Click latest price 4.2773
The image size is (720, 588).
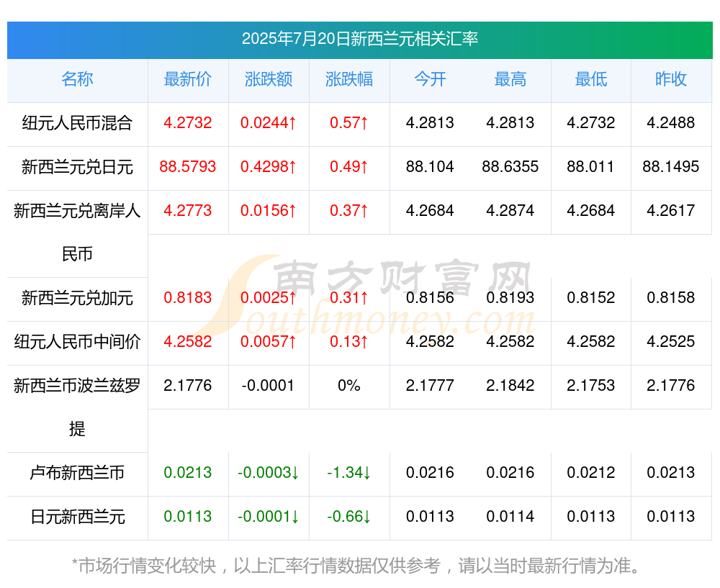point(188,211)
